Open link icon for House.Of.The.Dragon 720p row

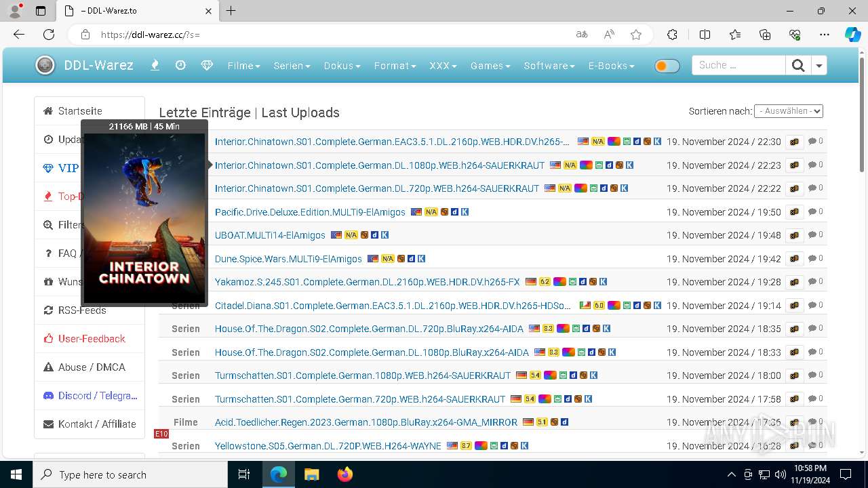pyautogui.click(x=794, y=329)
